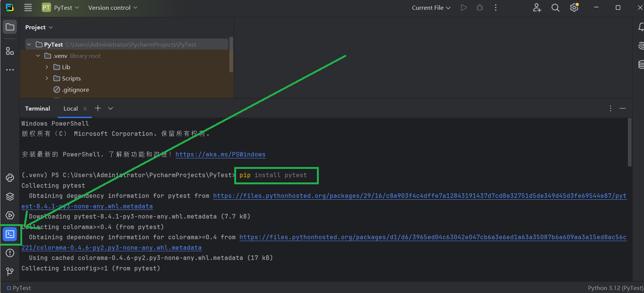Run the current file
This screenshot has width=644, height=293.
click(464, 8)
